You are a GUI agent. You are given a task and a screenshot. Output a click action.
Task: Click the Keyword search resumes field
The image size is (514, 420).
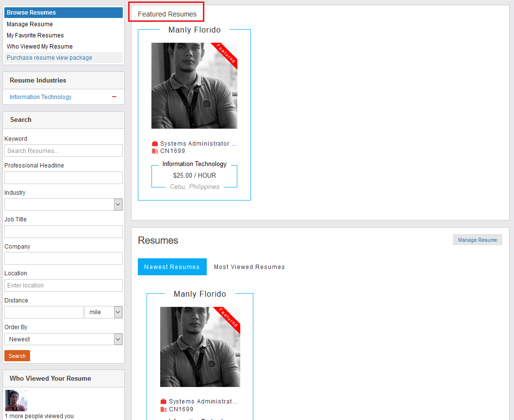click(x=64, y=151)
